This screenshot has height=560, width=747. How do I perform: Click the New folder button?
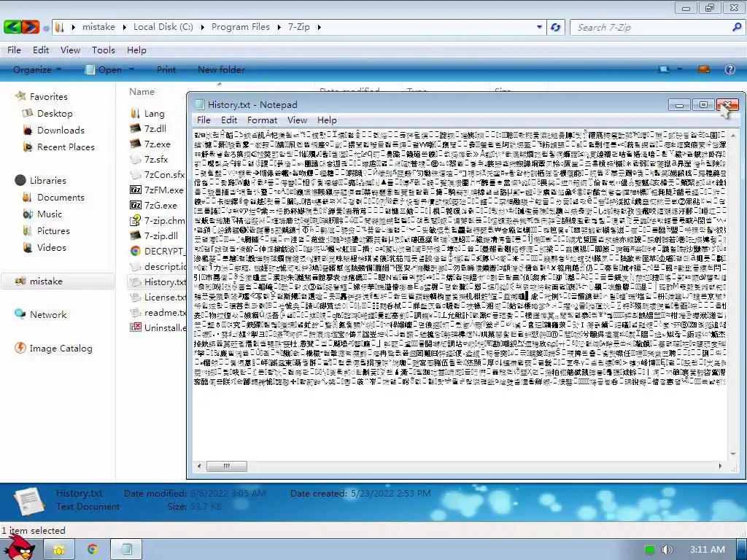click(x=221, y=69)
